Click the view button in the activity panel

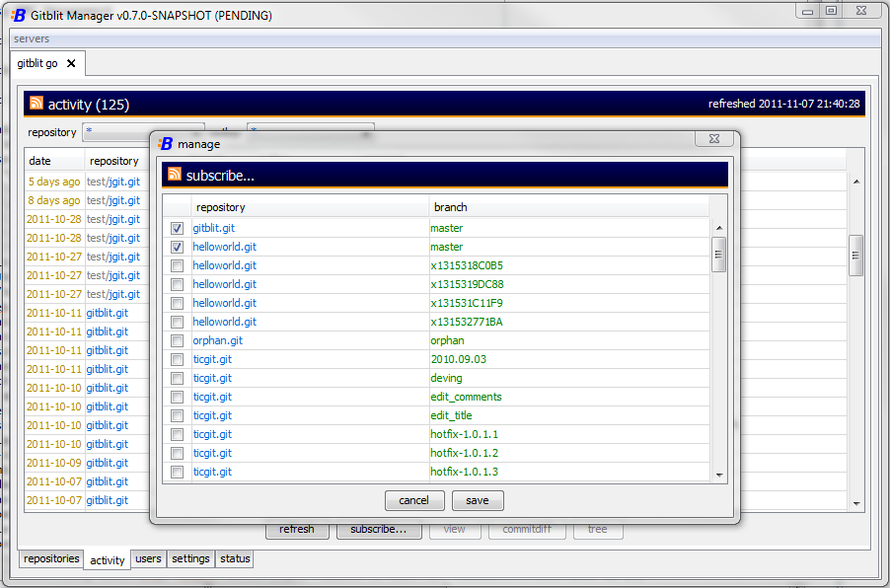tap(455, 530)
